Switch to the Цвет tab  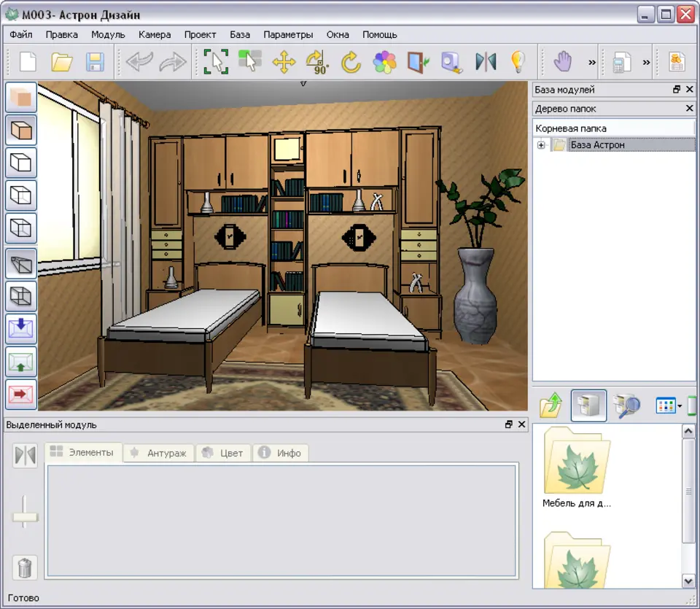223,453
